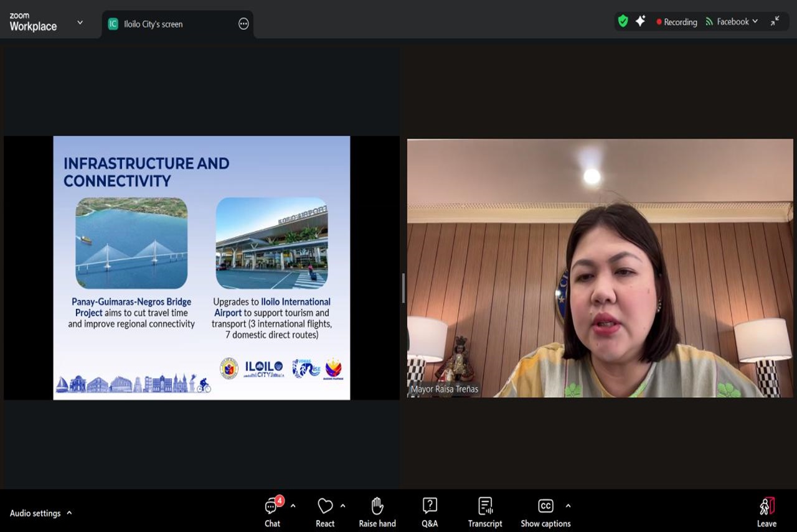Select the Iloilo City's screen tab

153,24
